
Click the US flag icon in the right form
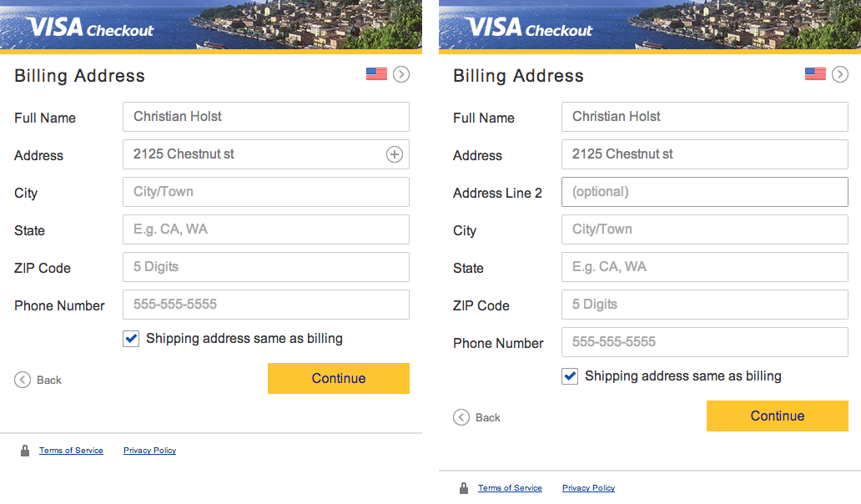[x=815, y=74]
